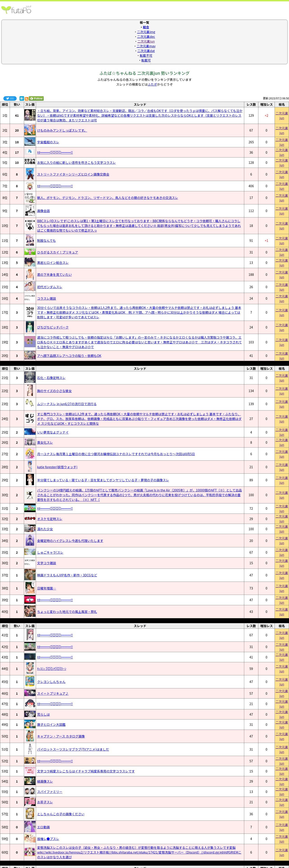Open the コラスレ雑談 thread link
This screenshot has height=868, width=289.
tap(46, 299)
